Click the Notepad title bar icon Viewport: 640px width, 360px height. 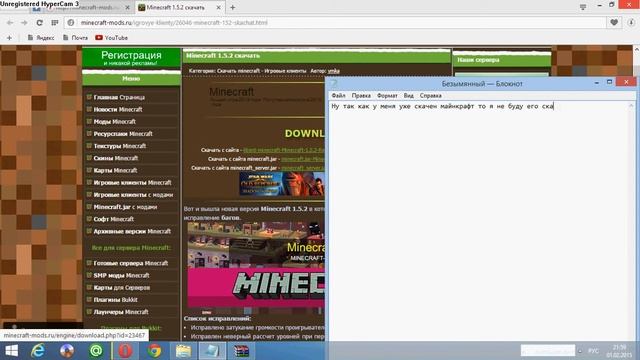pos(334,83)
